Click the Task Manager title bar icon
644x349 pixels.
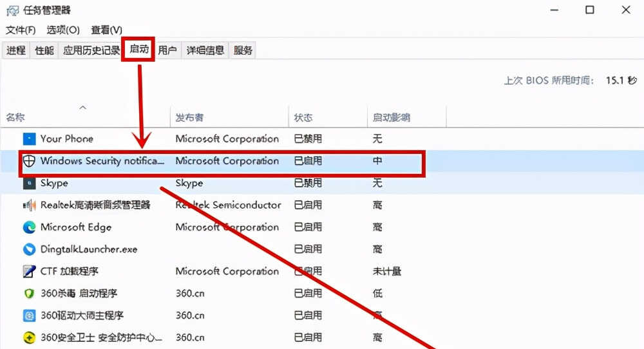13,10
